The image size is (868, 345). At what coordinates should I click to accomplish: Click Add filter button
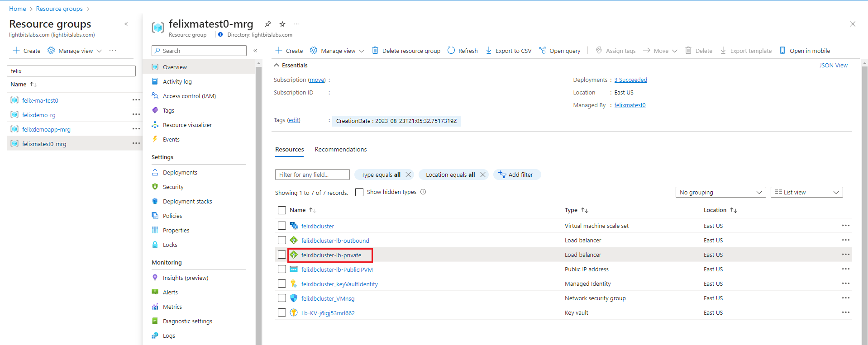point(517,175)
